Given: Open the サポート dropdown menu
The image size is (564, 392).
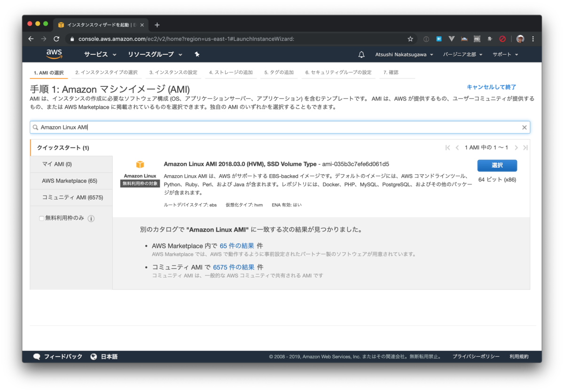Looking at the screenshot, I should pos(505,54).
